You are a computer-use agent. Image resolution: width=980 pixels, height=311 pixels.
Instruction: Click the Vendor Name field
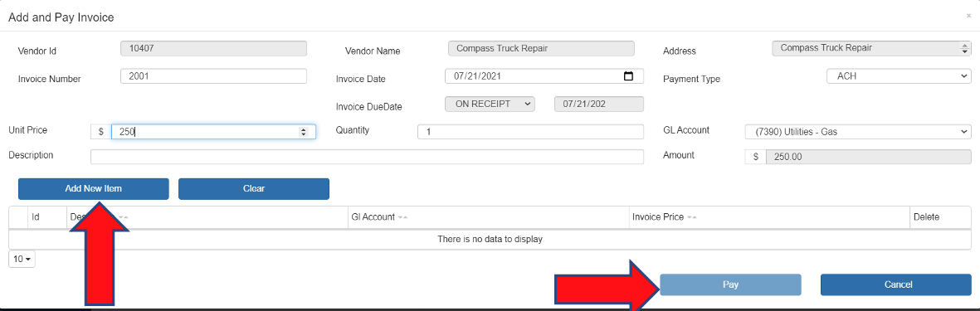(541, 48)
